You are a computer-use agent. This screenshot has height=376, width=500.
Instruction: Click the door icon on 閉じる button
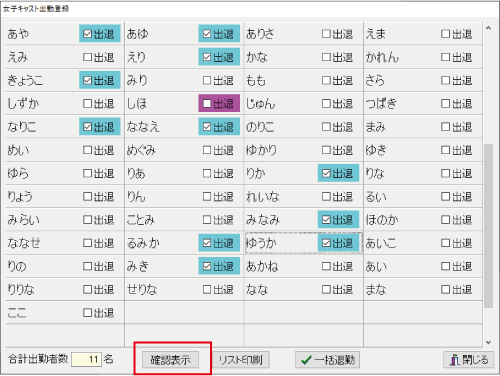455,360
